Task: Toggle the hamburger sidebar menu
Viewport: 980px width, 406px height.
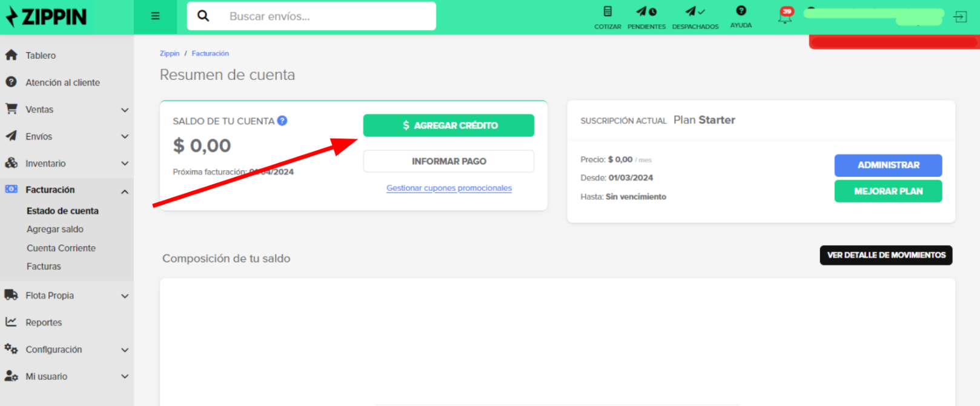Action: point(156,16)
